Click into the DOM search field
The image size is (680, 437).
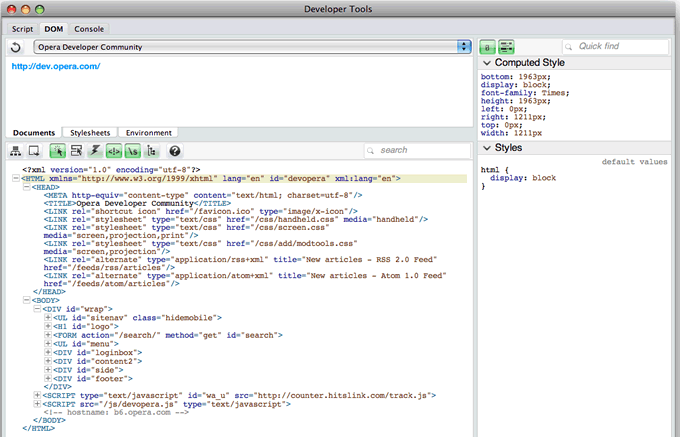pyautogui.click(x=417, y=150)
